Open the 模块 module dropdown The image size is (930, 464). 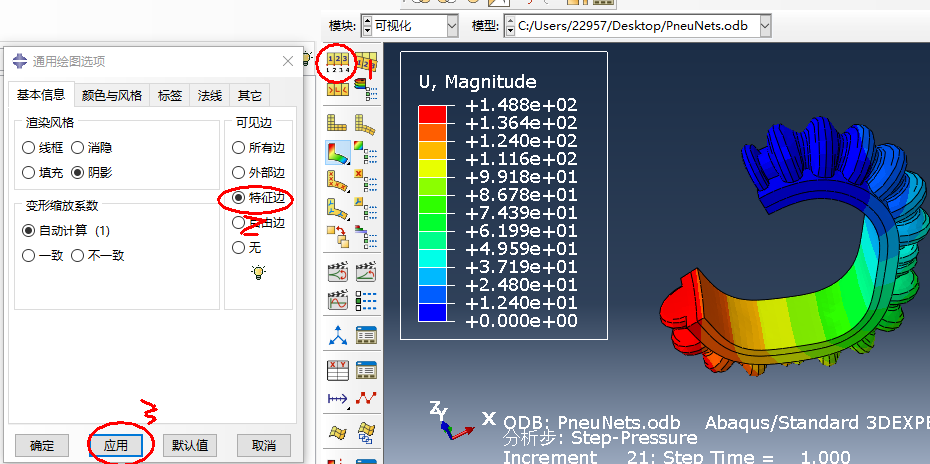click(409, 25)
